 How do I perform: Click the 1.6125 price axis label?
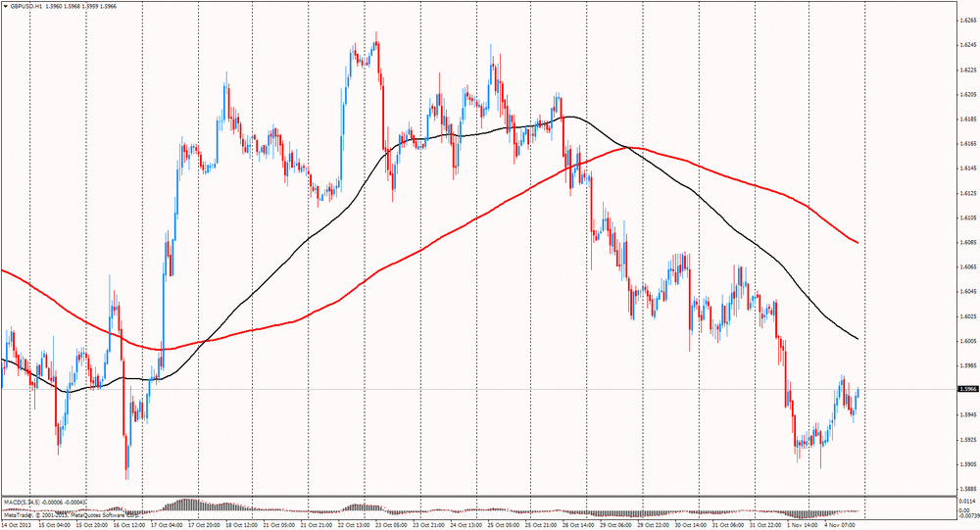[967, 193]
